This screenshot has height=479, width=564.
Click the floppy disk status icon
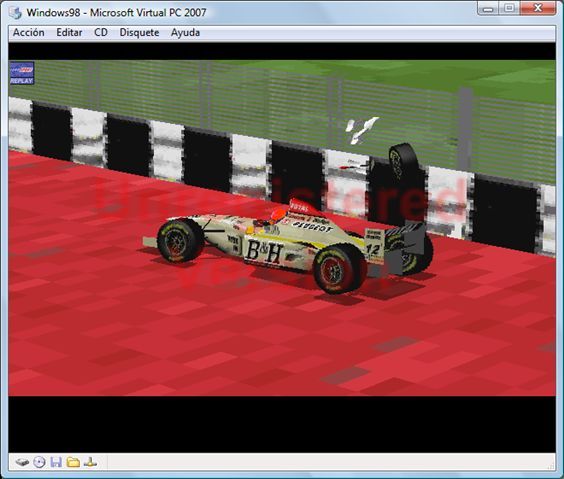[56, 462]
